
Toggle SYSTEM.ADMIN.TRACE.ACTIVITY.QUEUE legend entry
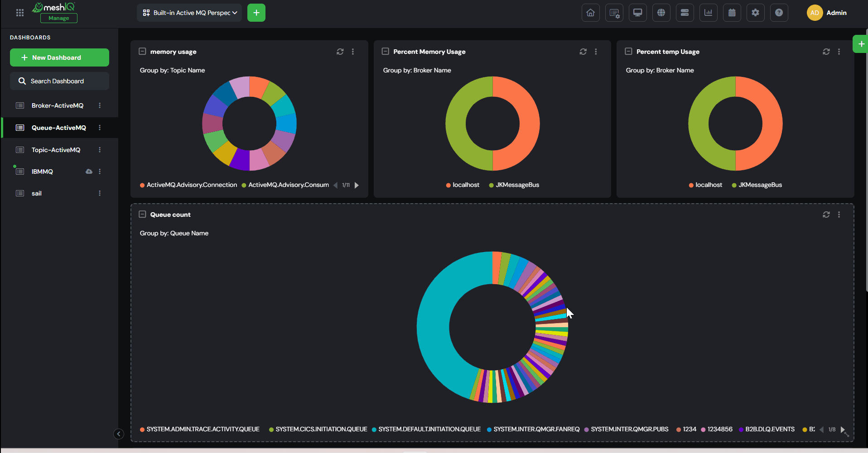pyautogui.click(x=200, y=429)
